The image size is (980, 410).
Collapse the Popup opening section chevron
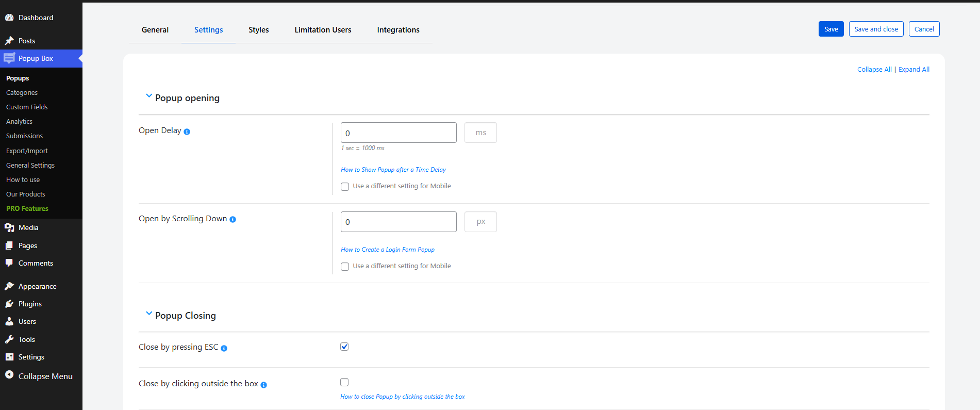[x=149, y=96]
